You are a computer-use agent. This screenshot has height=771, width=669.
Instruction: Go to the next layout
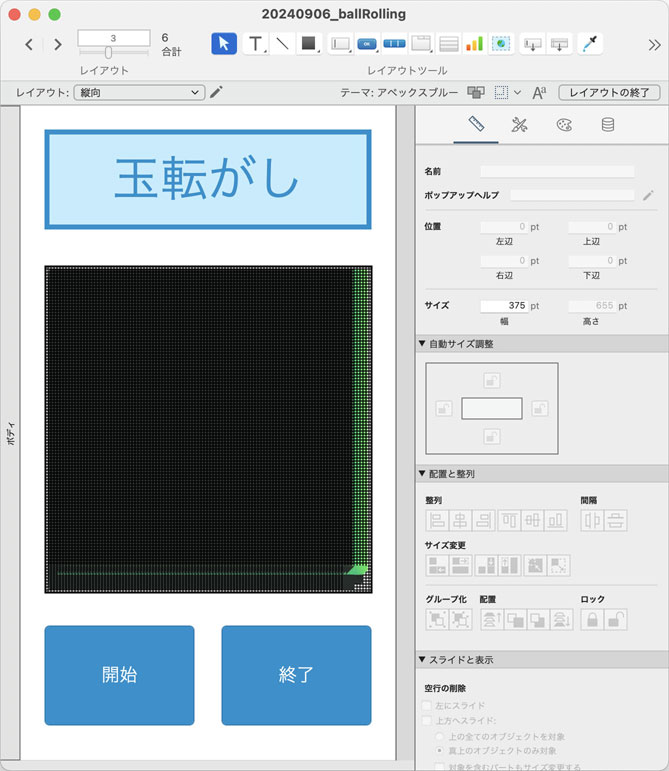click(x=58, y=45)
